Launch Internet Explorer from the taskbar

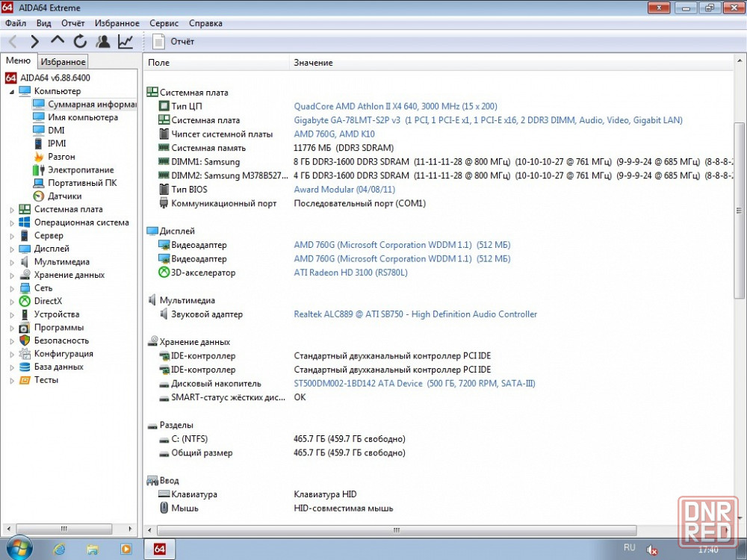pyautogui.click(x=60, y=549)
